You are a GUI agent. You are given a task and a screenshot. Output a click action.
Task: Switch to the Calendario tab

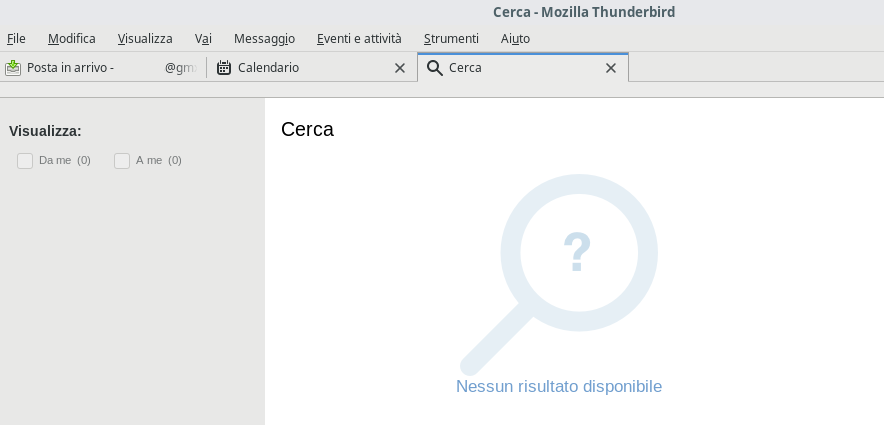point(312,68)
